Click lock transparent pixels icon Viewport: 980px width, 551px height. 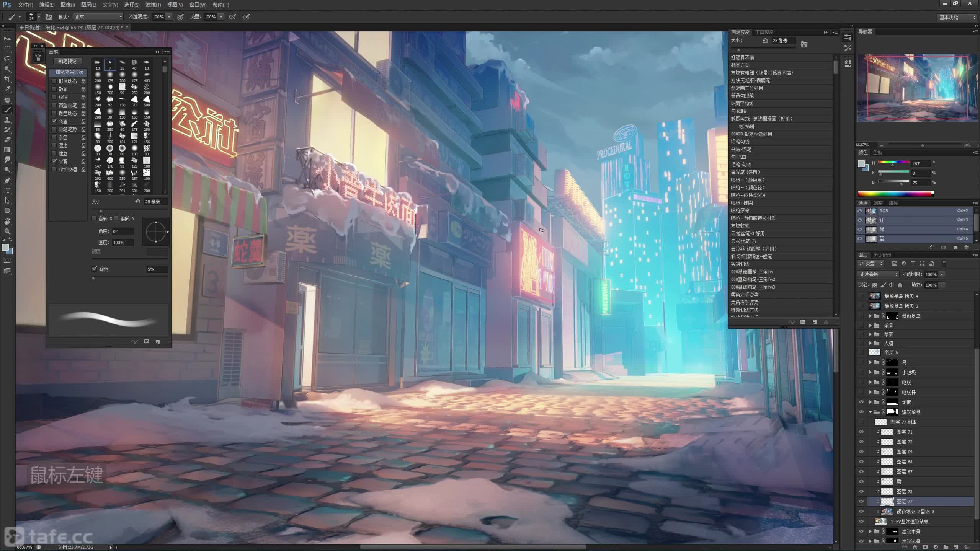(x=875, y=285)
